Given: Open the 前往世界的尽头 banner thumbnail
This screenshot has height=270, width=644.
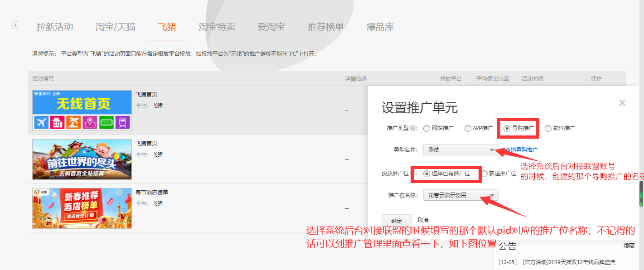Looking at the screenshot, I should click(x=82, y=159).
